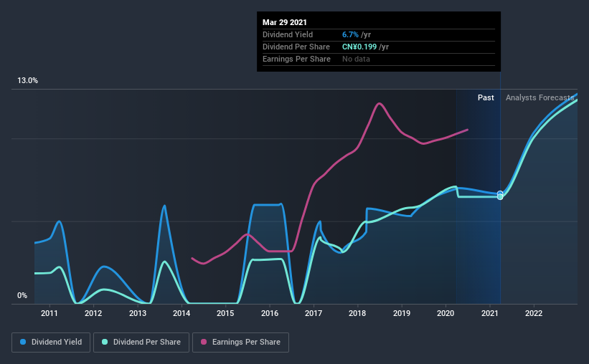
Task: Click the Mar 29 2021 tooltip date header
Action: [x=285, y=22]
